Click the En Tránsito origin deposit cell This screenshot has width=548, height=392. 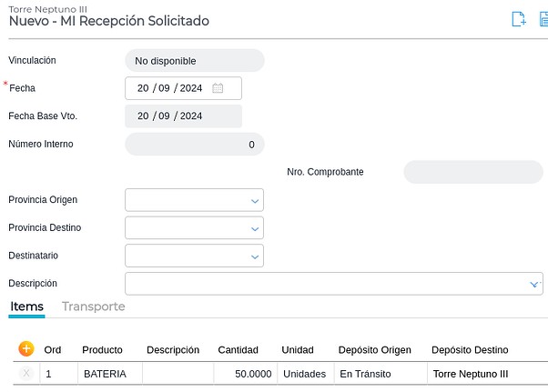coord(378,373)
